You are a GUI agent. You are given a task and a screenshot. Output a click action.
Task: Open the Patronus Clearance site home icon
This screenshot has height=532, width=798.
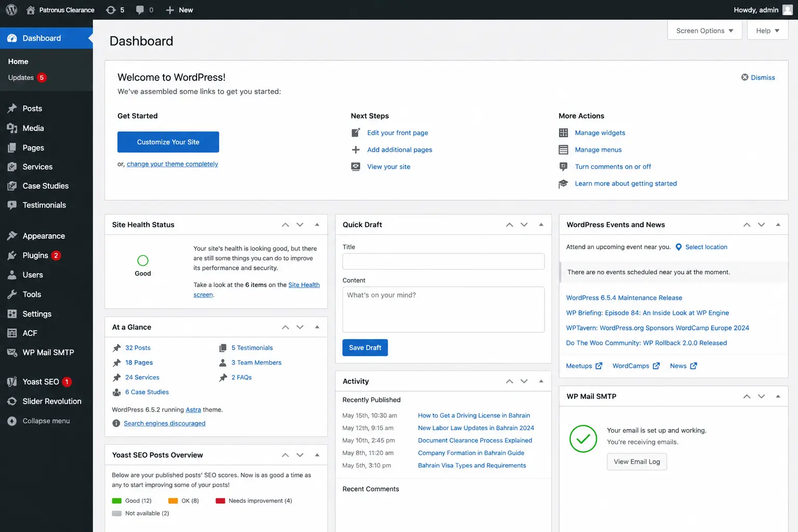pos(31,10)
